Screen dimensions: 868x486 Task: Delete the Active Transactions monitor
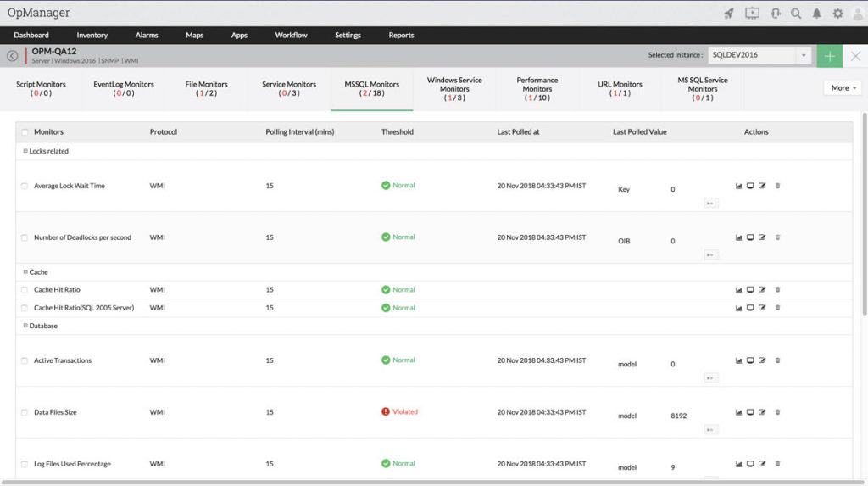[777, 360]
